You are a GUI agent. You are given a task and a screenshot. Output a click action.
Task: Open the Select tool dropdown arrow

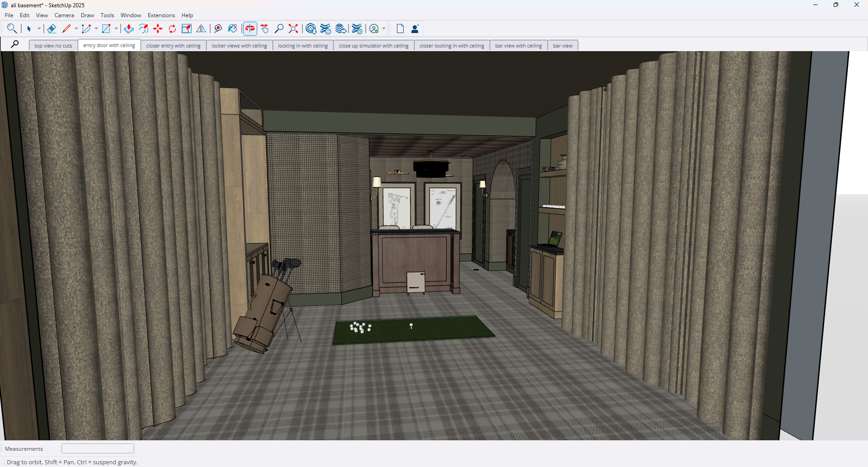(39, 29)
